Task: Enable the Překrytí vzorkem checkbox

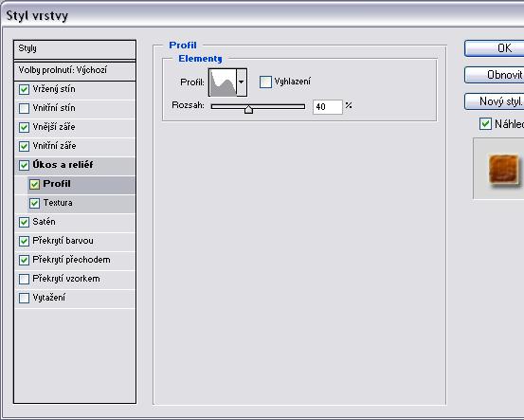Action: tap(24, 279)
